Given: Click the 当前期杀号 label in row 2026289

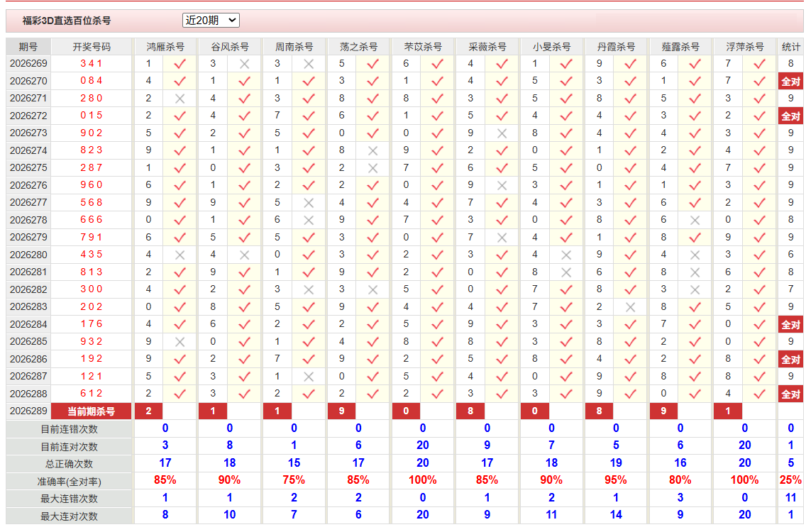Looking at the screenshot, I should click(x=92, y=411).
